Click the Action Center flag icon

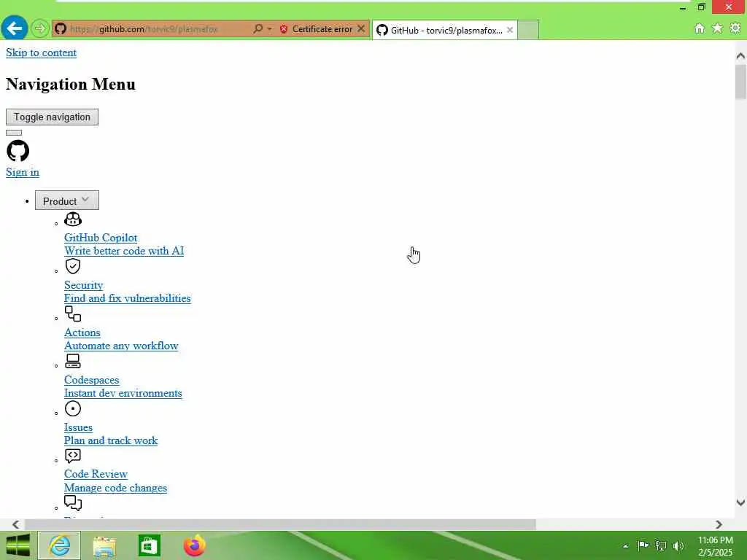pos(643,545)
